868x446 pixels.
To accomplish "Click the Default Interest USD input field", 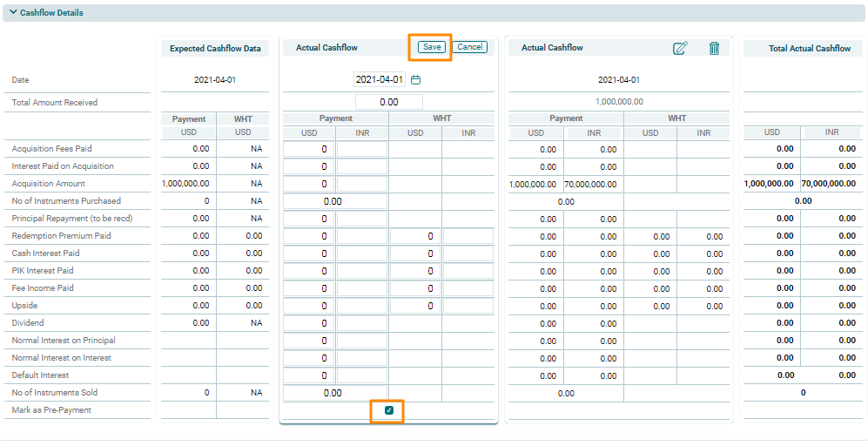I will click(309, 375).
